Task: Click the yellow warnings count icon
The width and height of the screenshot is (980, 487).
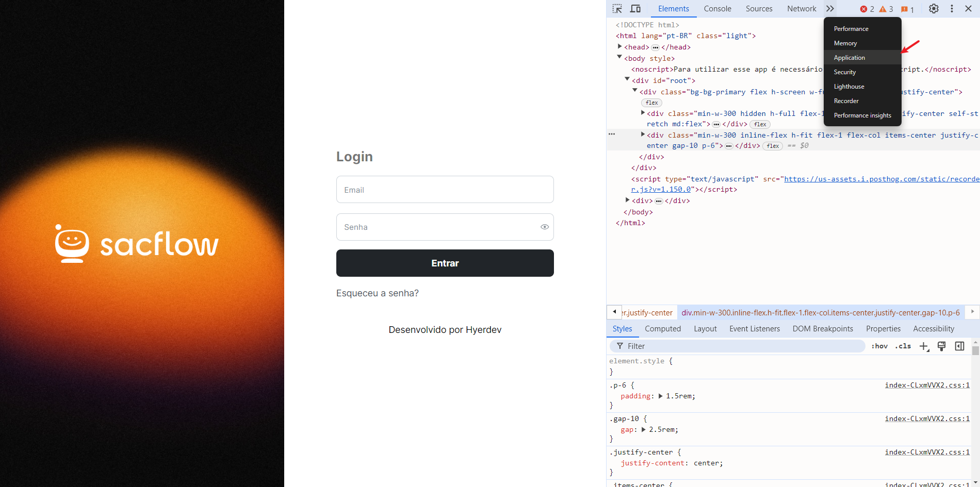Action: pos(886,9)
